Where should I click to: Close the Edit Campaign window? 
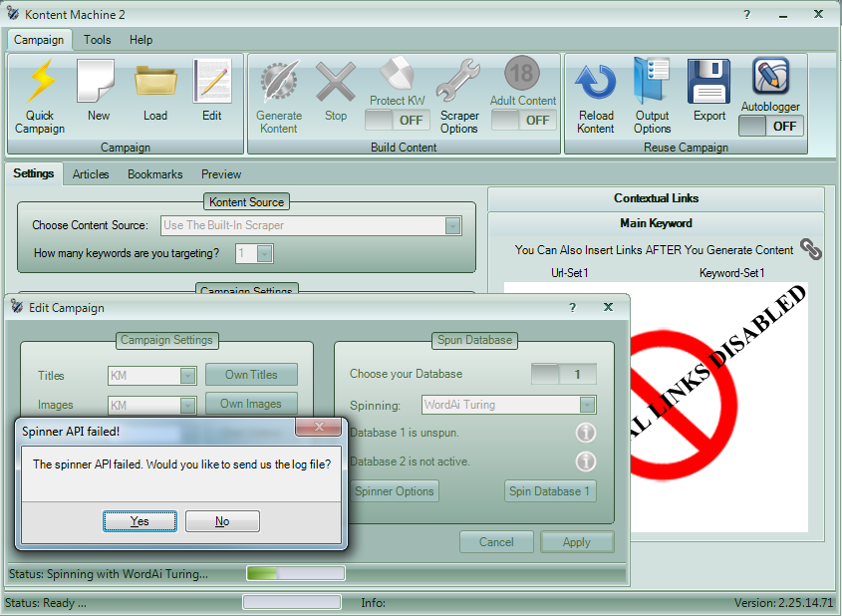(x=608, y=307)
